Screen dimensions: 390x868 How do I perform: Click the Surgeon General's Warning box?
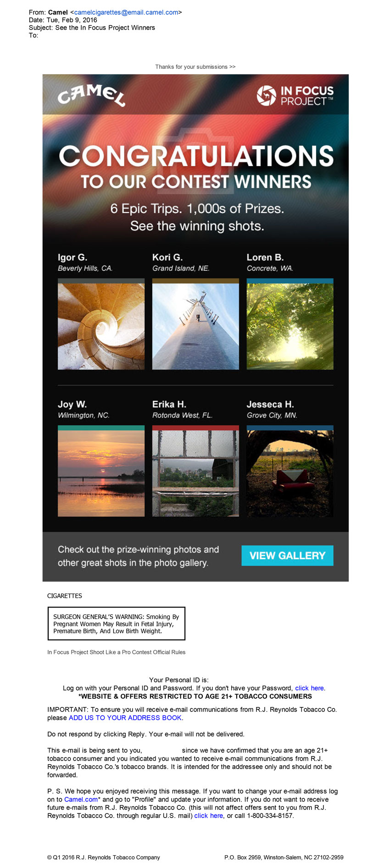click(x=117, y=623)
